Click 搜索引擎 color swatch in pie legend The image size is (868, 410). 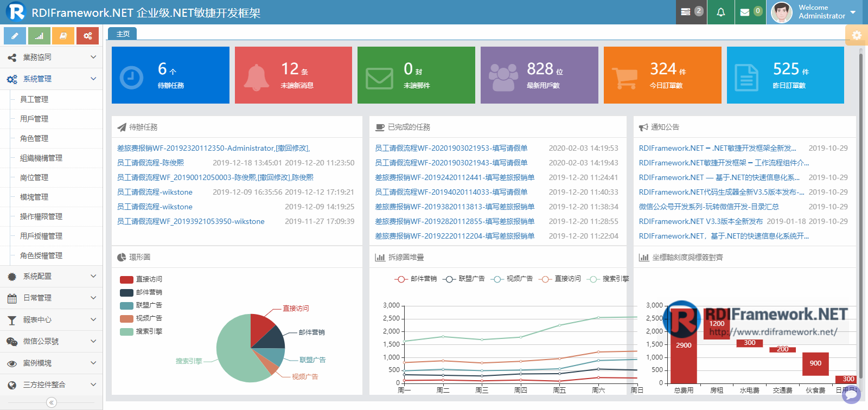[x=126, y=331]
